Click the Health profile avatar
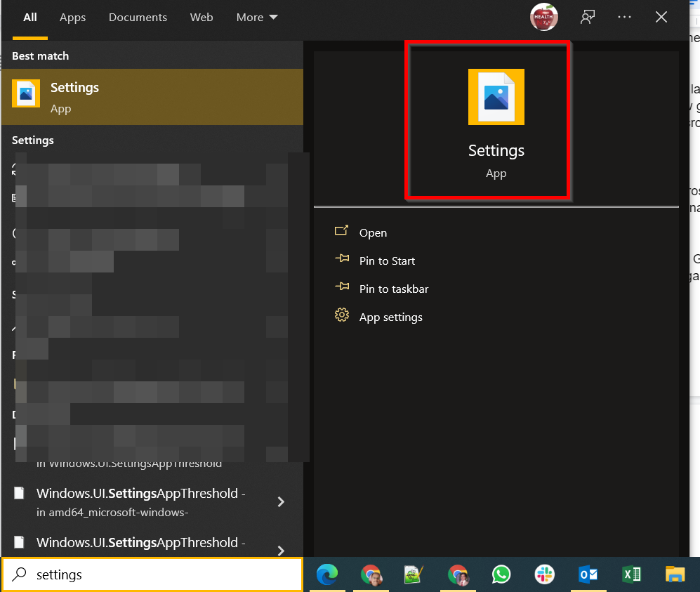Viewport: 700px width, 592px height. tap(543, 18)
